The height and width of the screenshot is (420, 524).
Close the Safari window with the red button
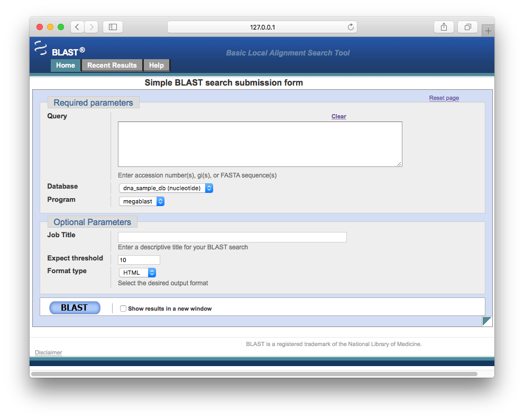click(40, 27)
